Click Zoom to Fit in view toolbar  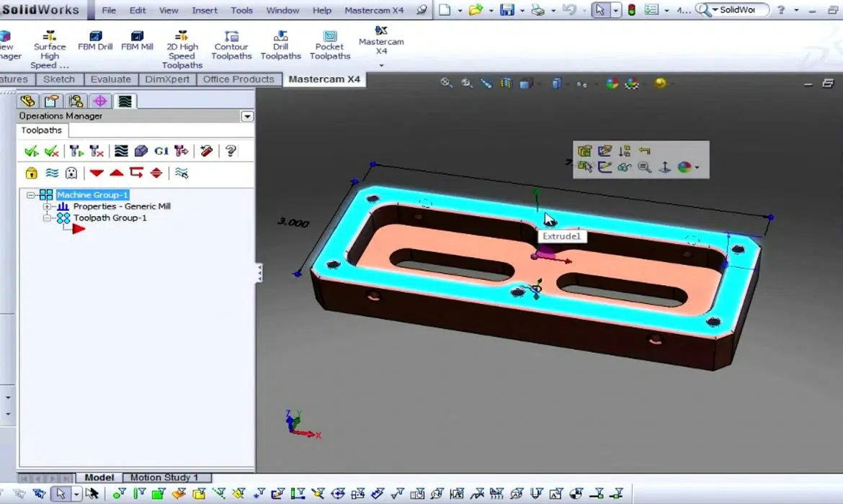click(x=446, y=83)
